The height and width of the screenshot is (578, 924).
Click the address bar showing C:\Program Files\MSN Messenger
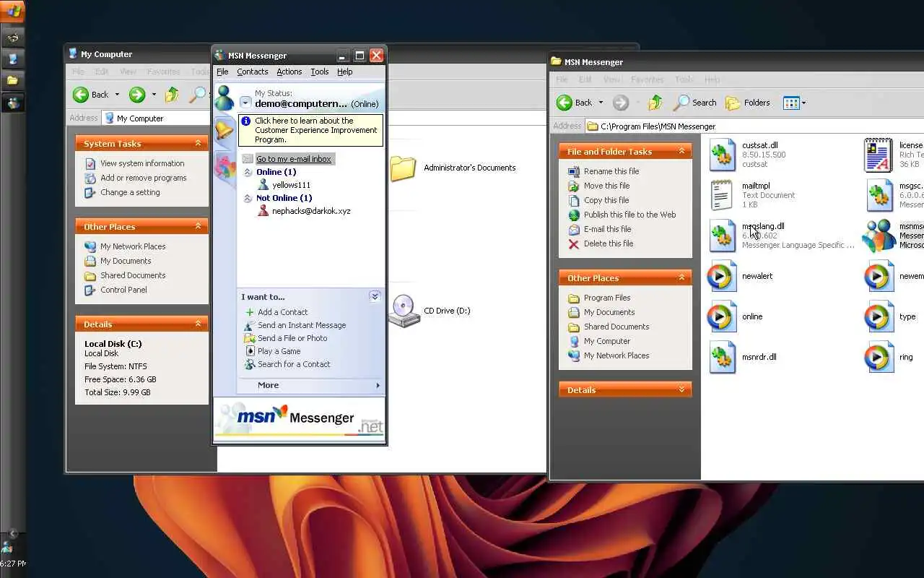coord(754,126)
